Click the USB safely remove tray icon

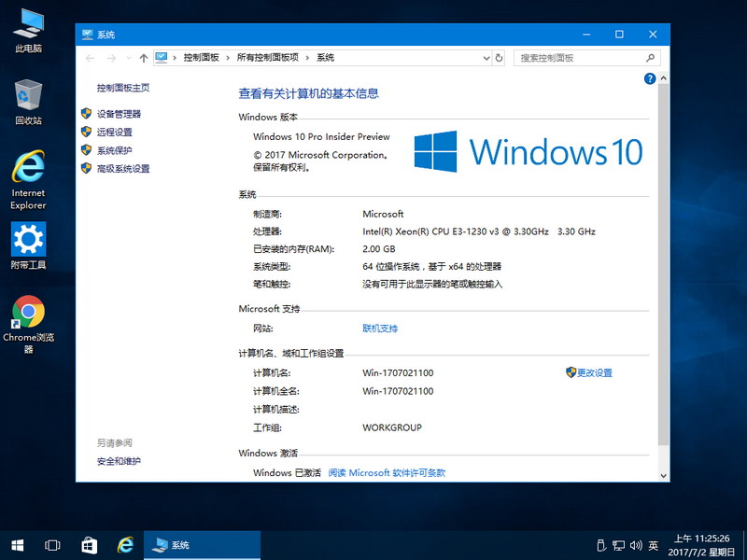pyautogui.click(x=601, y=545)
